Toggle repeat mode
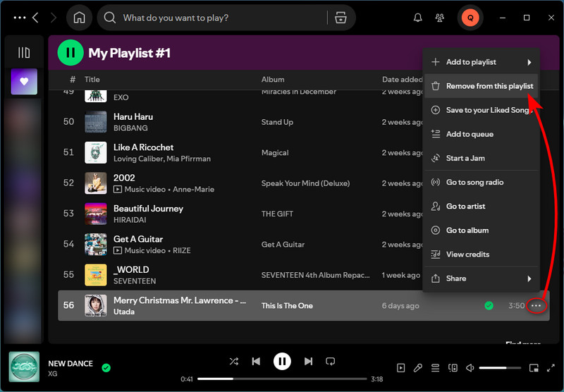Viewport: 564px width, 392px height. (x=330, y=361)
